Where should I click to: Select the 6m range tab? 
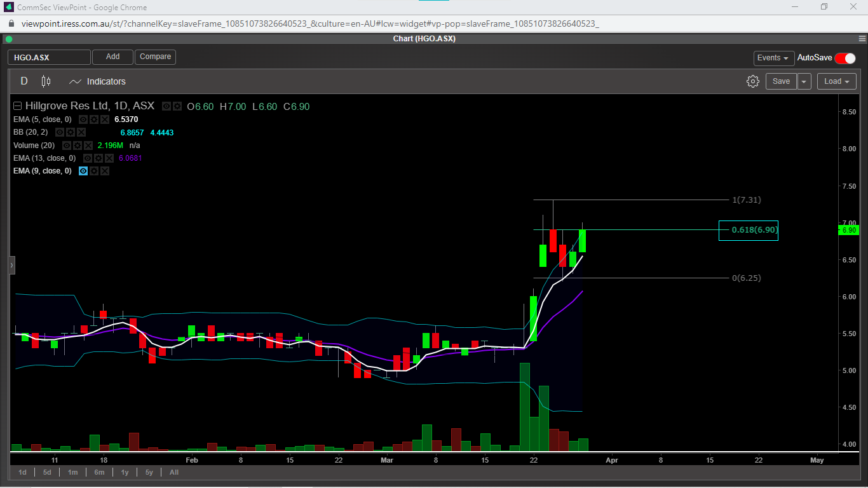click(x=99, y=472)
